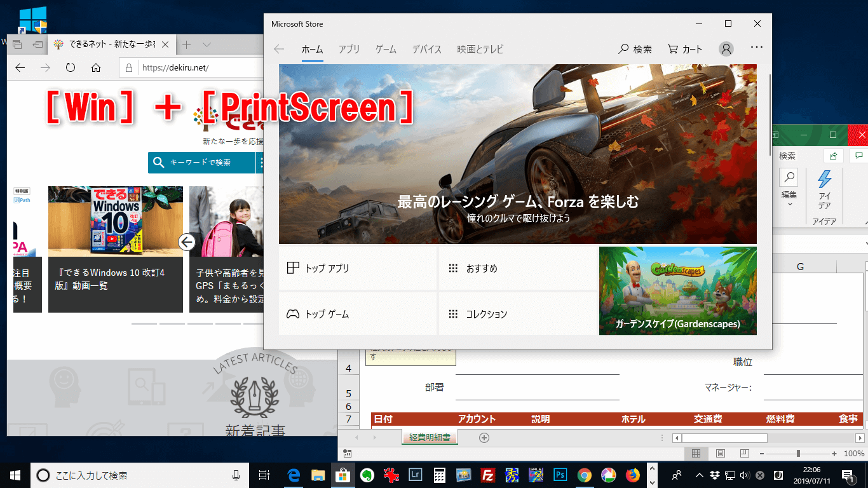
Task: Open the Gardenscapes game tile
Action: click(678, 290)
